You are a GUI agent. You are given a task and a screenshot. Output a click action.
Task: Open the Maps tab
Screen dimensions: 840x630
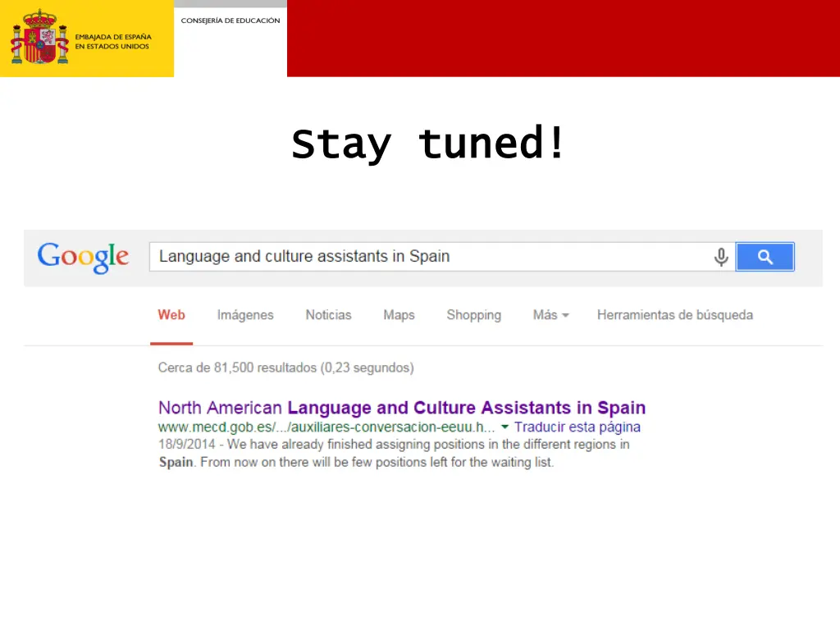[x=399, y=315]
